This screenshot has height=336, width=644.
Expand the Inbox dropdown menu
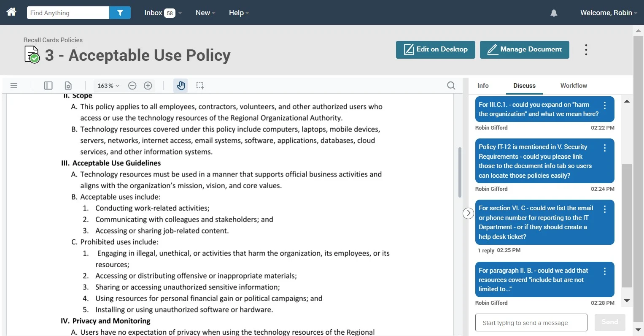[163, 13]
